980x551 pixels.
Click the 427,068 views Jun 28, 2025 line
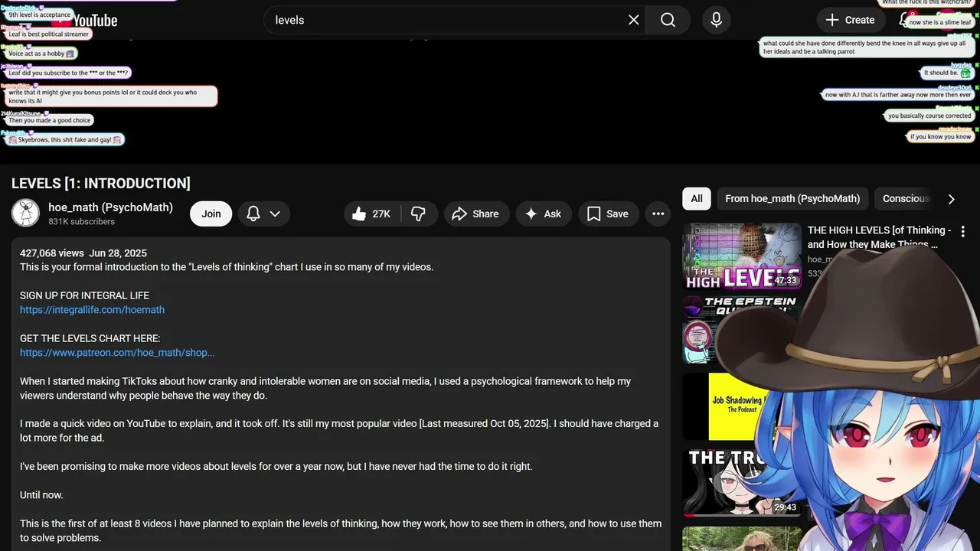(x=83, y=253)
